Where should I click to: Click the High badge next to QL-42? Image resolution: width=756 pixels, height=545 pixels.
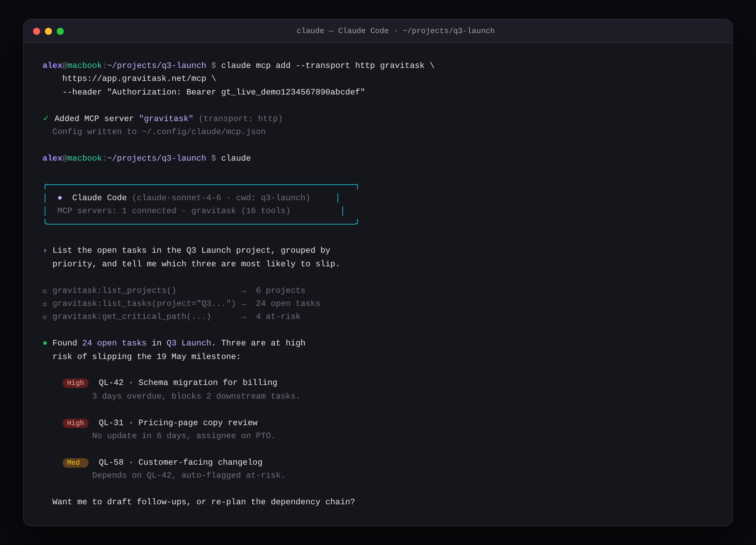click(x=76, y=383)
